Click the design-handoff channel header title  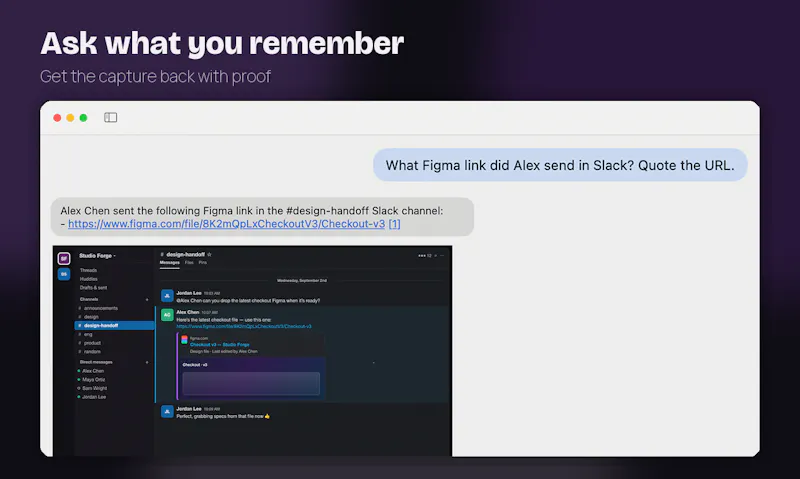click(x=185, y=254)
